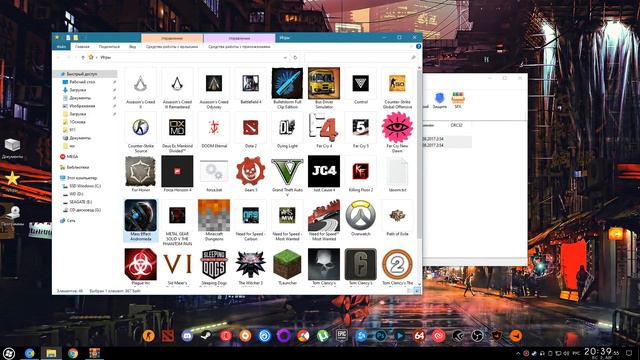Viewport: 640px width, 360px height.
Task: Open the shortcut tools ribbon tab
Action: 172,47
